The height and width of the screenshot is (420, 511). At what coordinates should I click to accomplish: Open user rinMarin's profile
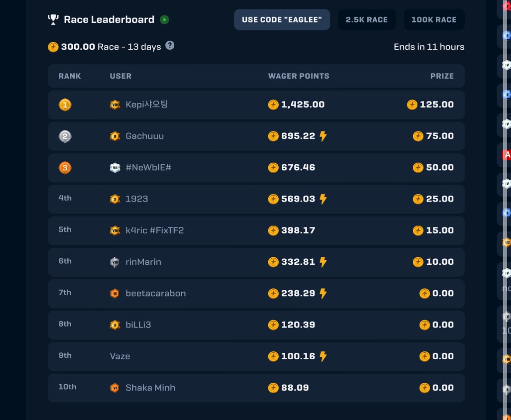[143, 262]
